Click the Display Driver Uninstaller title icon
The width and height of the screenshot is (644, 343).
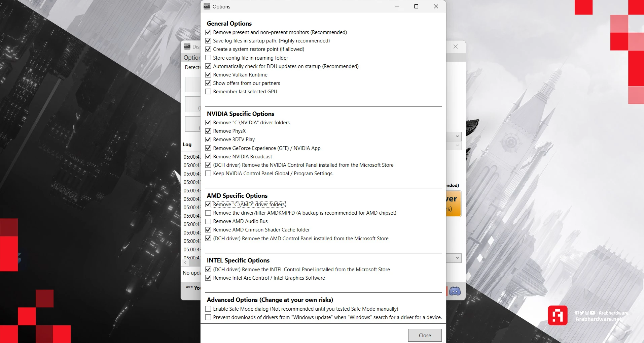click(x=187, y=46)
